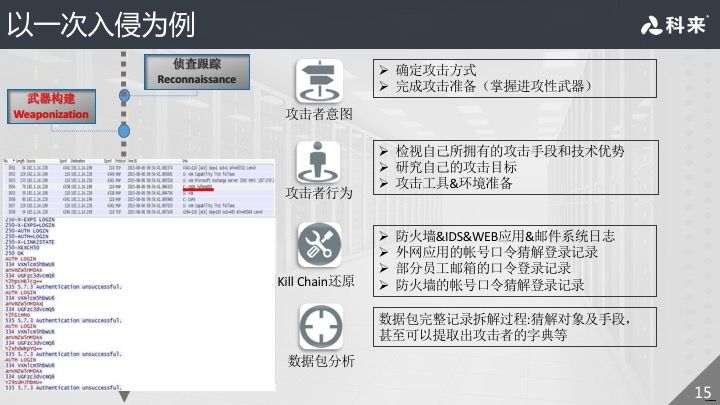Click the bullet 确定攻击方式
This screenshot has width=720, height=405.
(x=435, y=70)
